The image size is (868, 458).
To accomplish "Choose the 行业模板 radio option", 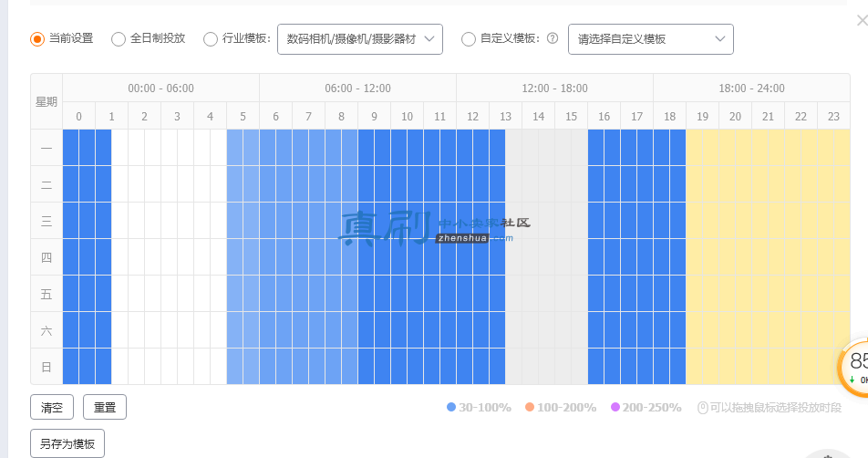I will 211,39.
